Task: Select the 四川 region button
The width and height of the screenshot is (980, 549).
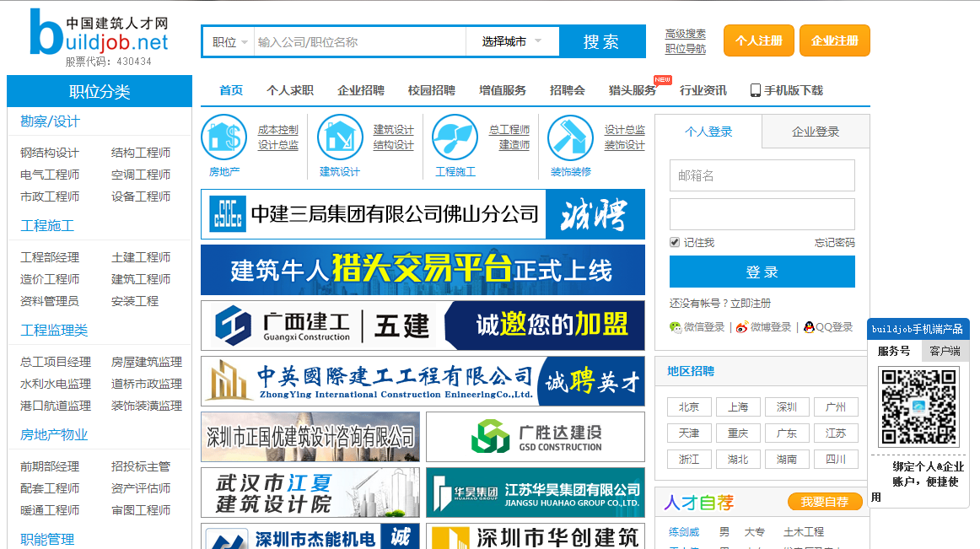Action: click(x=836, y=460)
